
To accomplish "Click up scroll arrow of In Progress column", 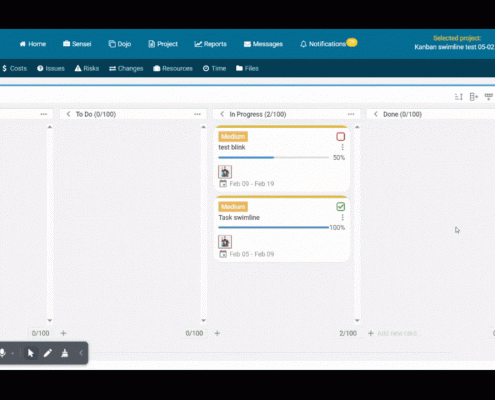I will click(357, 127).
